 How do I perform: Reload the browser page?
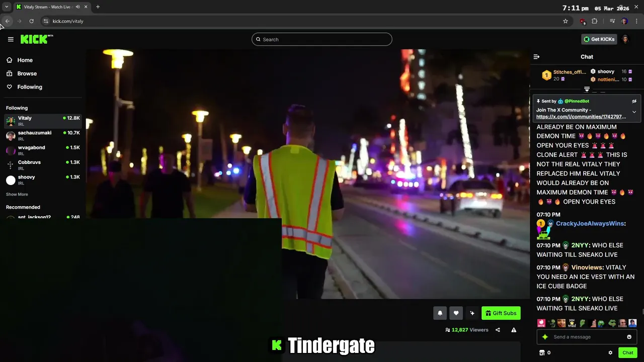click(x=31, y=21)
